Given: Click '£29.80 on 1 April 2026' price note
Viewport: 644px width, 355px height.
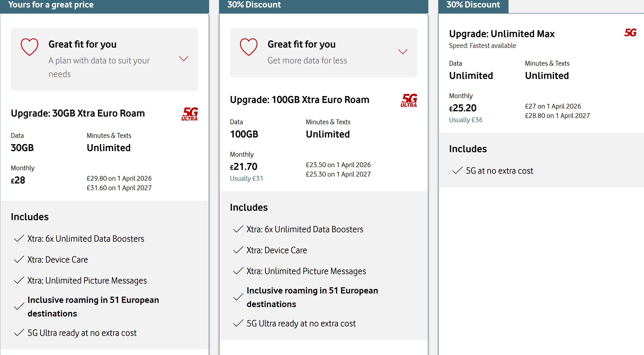Looking at the screenshot, I should coord(119,178).
